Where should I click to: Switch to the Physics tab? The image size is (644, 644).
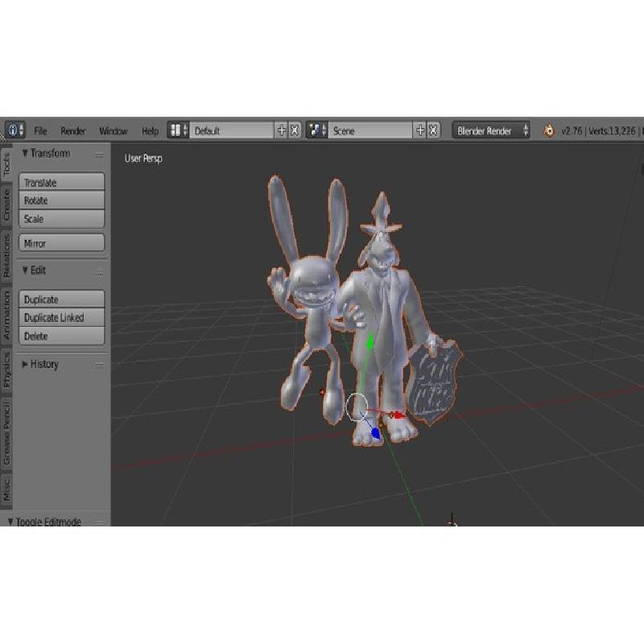(x=6, y=370)
